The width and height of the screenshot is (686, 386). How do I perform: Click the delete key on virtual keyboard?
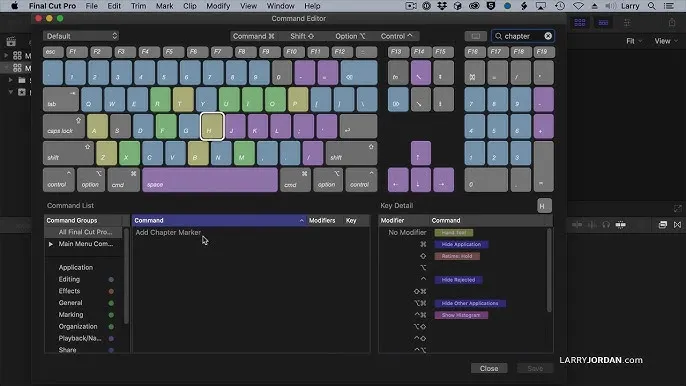[x=359, y=73]
